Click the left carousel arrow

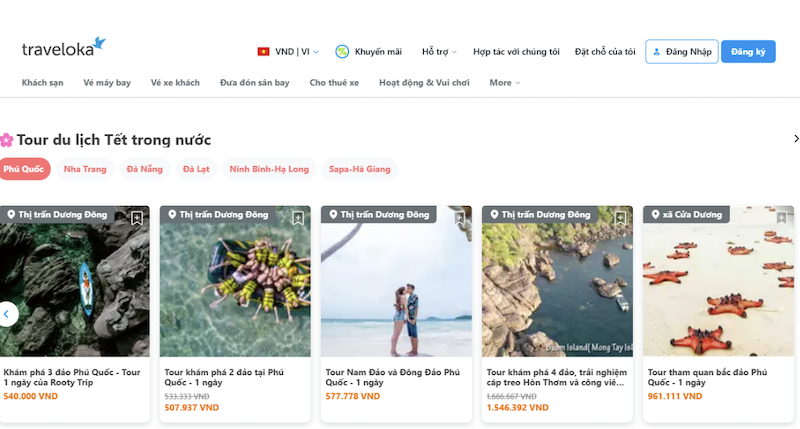[7, 314]
